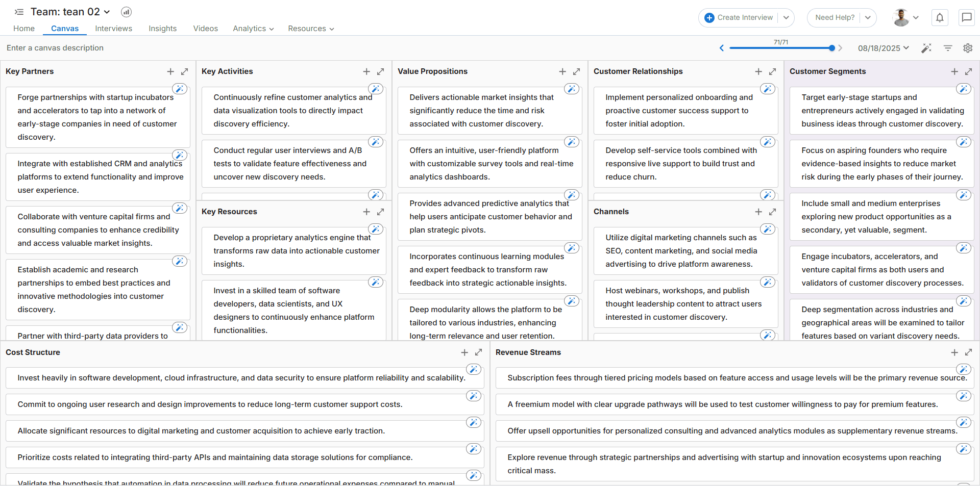Toggle the sidebar menu icon
This screenshot has height=486, width=980.
[19, 12]
